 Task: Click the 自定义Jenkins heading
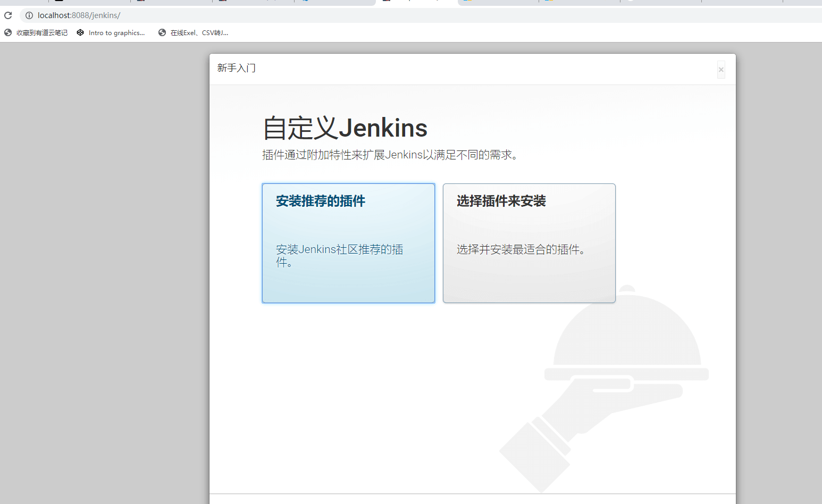click(x=345, y=128)
